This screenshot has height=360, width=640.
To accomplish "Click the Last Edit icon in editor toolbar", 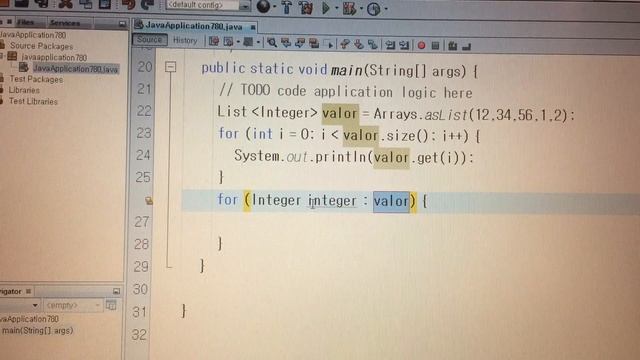I will coord(214,41).
